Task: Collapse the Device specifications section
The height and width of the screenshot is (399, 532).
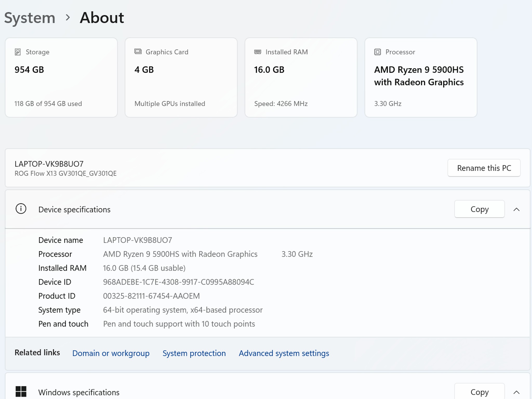Action: pos(516,209)
